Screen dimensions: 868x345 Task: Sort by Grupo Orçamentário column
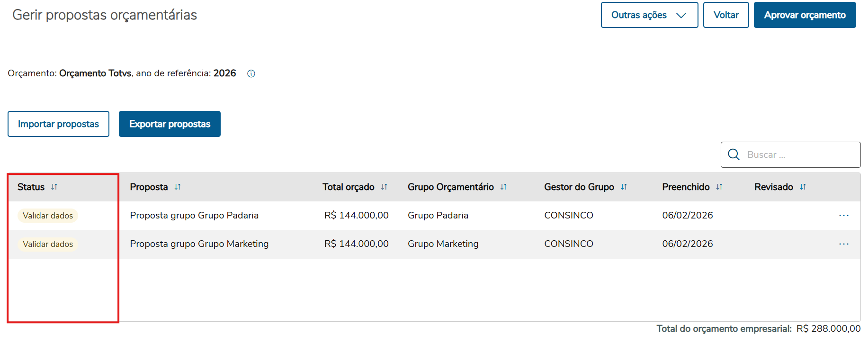(503, 187)
